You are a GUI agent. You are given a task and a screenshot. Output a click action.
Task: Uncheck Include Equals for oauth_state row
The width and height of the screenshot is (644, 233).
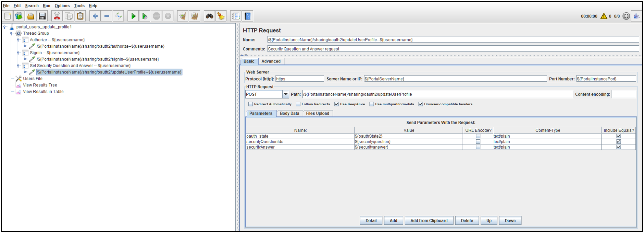click(618, 136)
